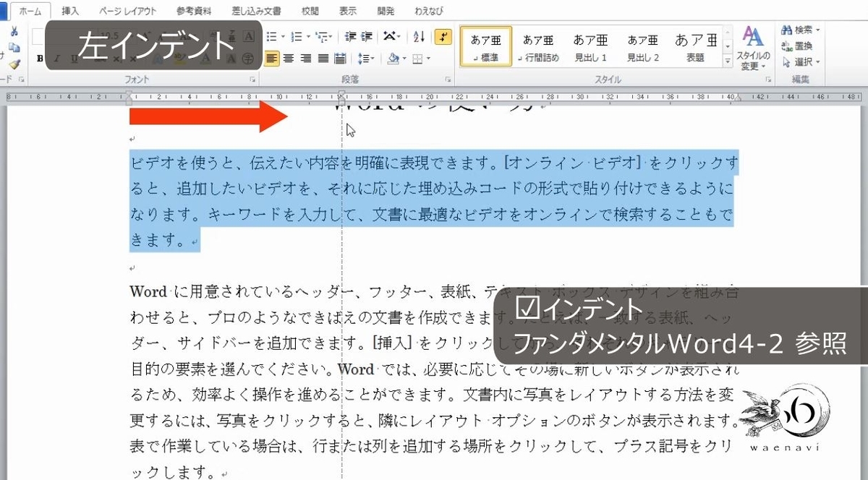Screen dimensions: 868x480
Task: Click the character border A icon
Action: click(x=250, y=36)
